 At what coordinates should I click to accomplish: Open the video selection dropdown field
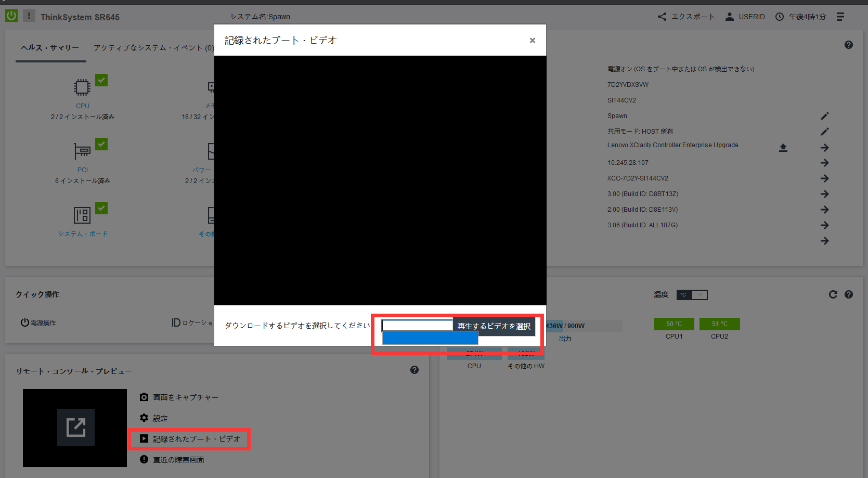417,326
